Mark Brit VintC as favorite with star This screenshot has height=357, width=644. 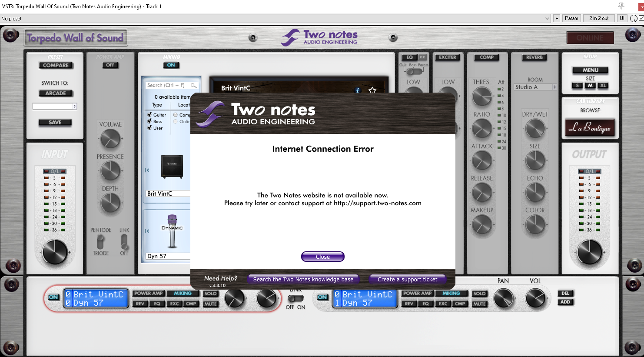pos(372,90)
